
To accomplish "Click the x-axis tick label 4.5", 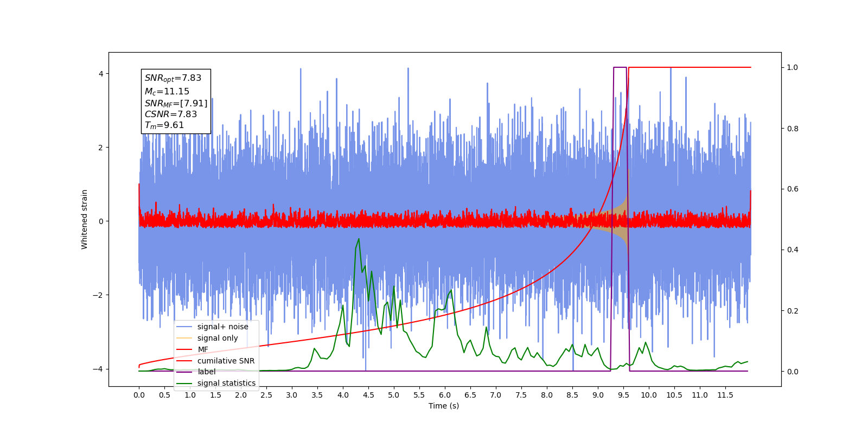I will point(368,395).
